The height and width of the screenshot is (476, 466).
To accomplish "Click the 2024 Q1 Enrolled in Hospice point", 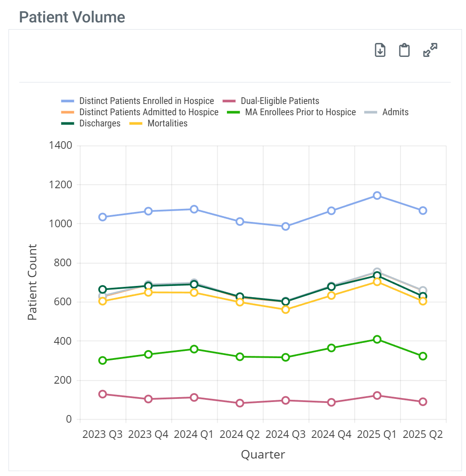I will pyautogui.click(x=194, y=209).
